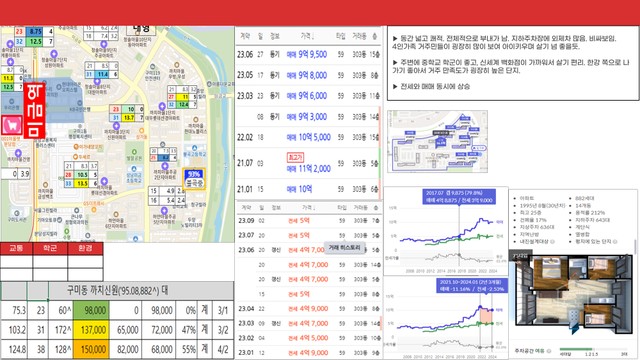The width and height of the screenshot is (640, 360).
Task: Sort rental list by 가격 column header
Action: [307, 208]
